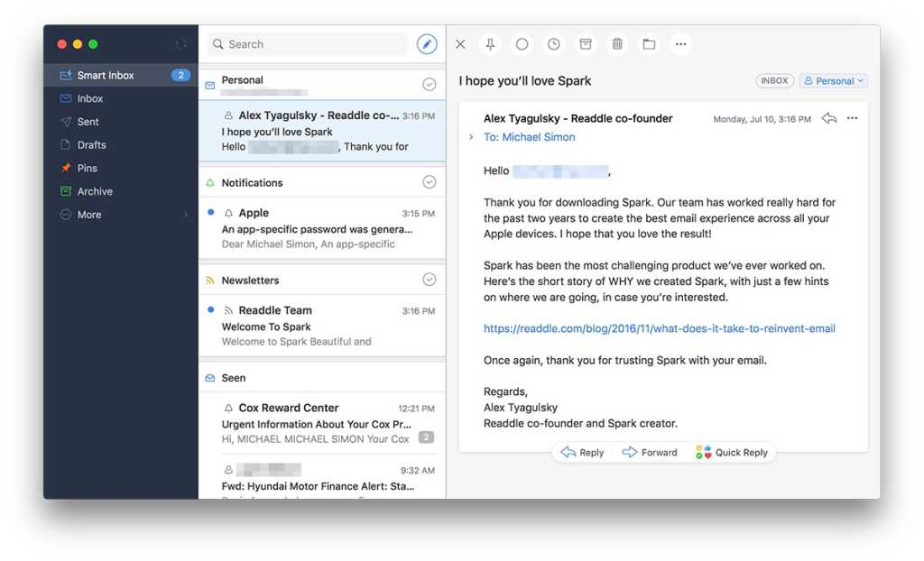Open the Readdle Team Welcome To Spark email
This screenshot has height=561, width=924.
[x=322, y=326]
